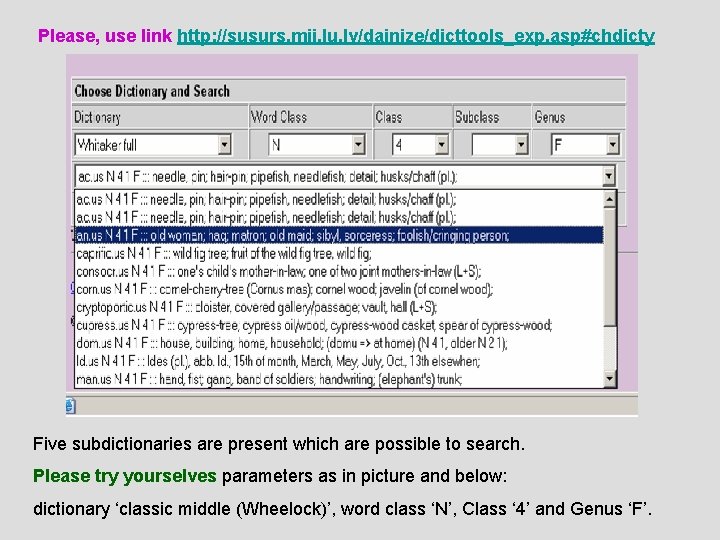Select the corn.us cornel-cherry-tree entry

pyautogui.click(x=339, y=289)
